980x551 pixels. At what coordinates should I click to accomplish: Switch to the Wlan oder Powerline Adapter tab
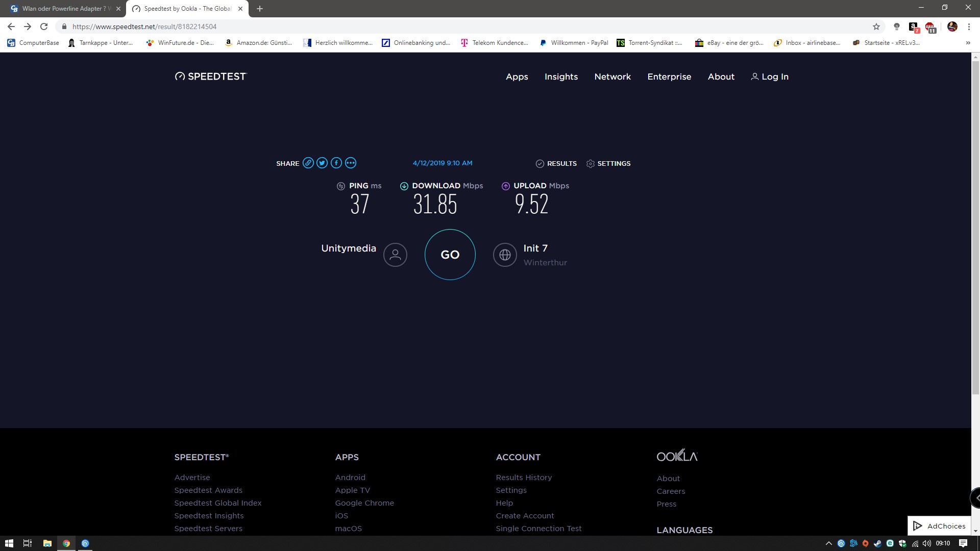[64, 9]
